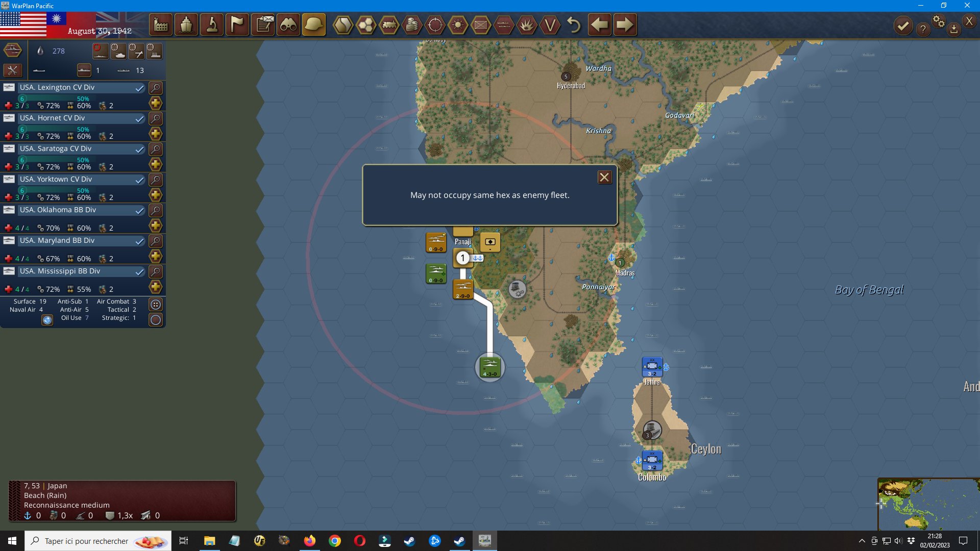Open the reports and messages icon
This screenshot has height=551, width=980.
[x=263, y=25]
